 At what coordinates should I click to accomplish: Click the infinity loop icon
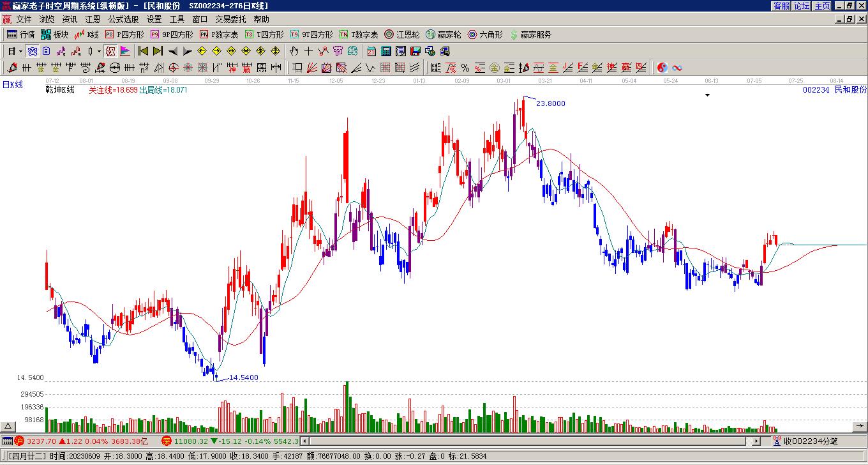[677, 68]
